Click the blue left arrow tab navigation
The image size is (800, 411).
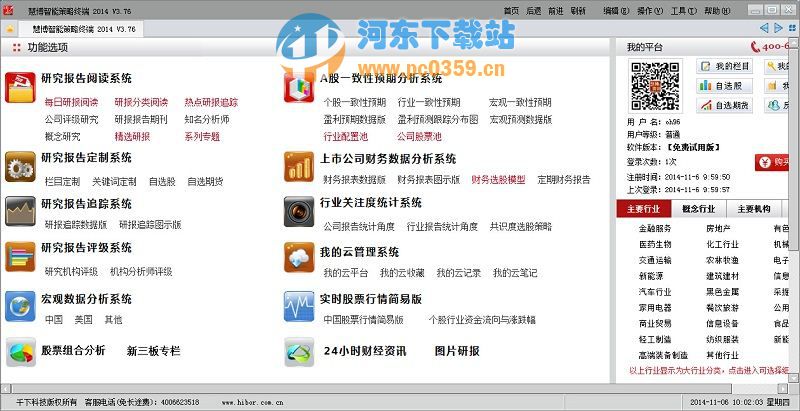coord(764,28)
